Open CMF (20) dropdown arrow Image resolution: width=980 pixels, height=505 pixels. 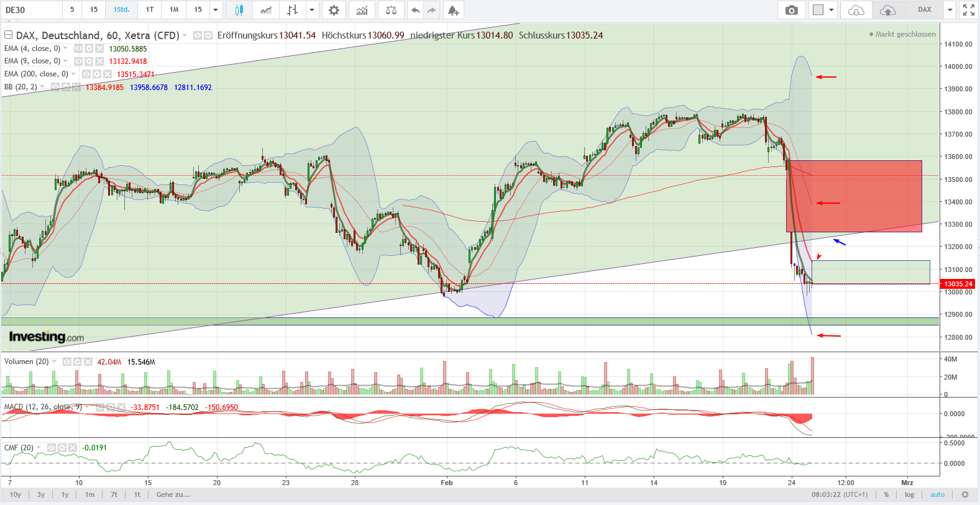(x=39, y=447)
